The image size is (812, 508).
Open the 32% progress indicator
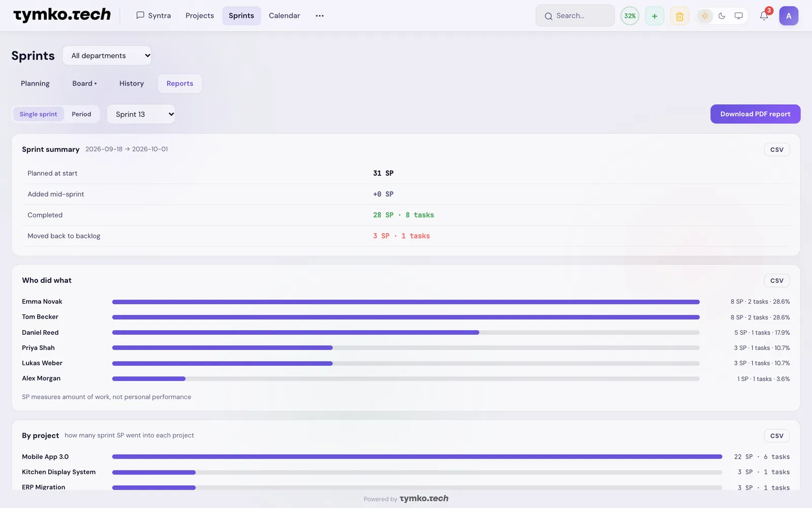pos(630,16)
